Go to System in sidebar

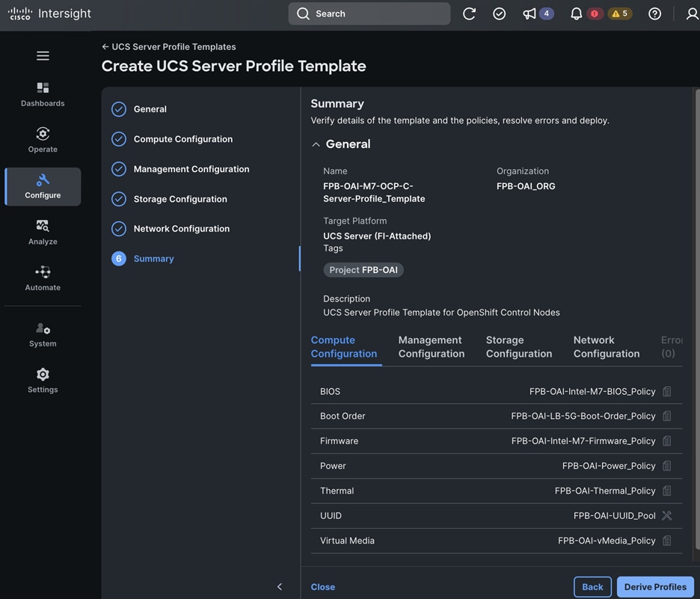tap(43, 335)
